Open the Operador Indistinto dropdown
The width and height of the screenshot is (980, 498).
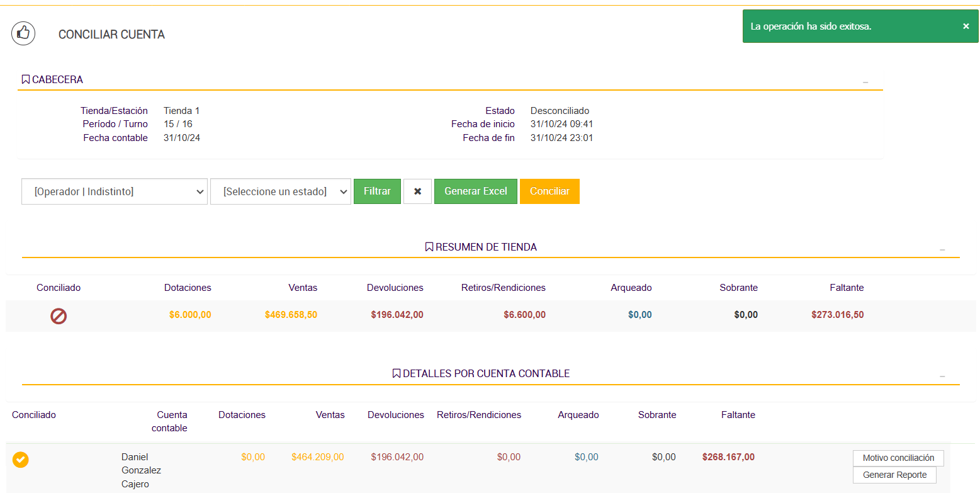pyautogui.click(x=114, y=191)
